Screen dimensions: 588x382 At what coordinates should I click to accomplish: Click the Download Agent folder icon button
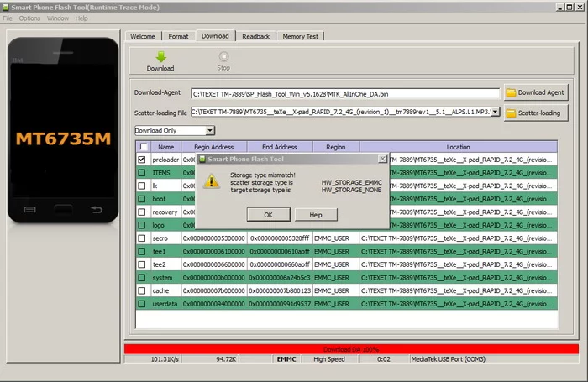tap(536, 92)
